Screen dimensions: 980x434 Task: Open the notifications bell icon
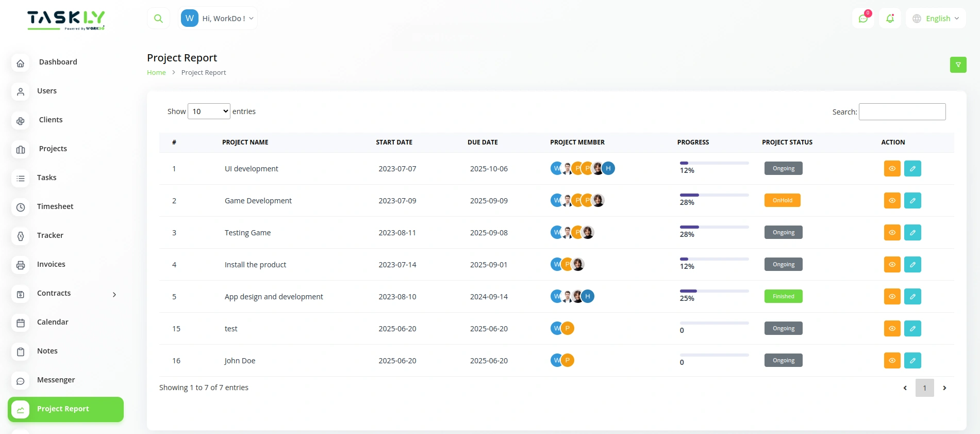tap(890, 19)
